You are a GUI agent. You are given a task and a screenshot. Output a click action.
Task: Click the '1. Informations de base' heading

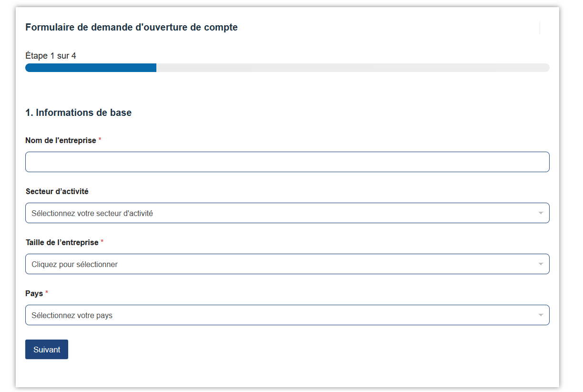click(x=78, y=113)
